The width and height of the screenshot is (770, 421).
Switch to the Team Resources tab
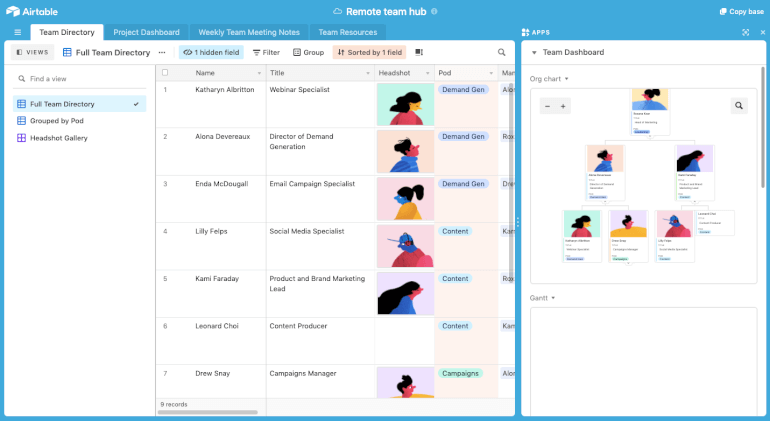click(348, 32)
